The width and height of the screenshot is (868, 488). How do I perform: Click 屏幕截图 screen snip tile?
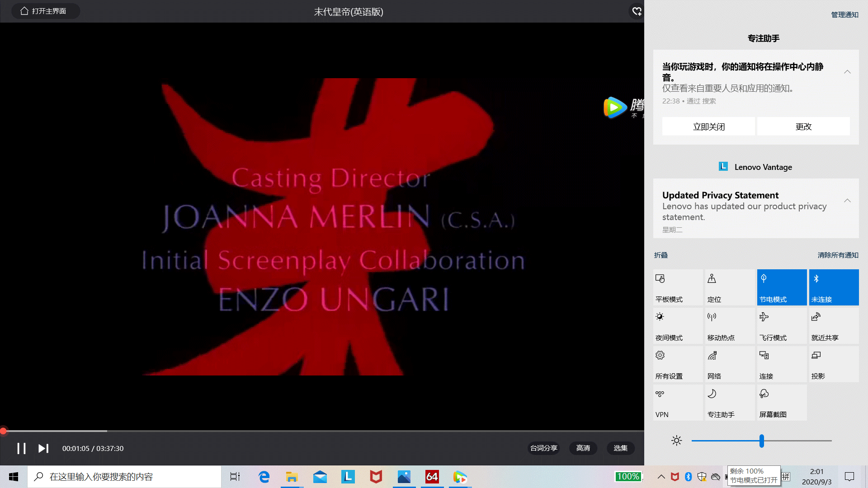point(782,403)
